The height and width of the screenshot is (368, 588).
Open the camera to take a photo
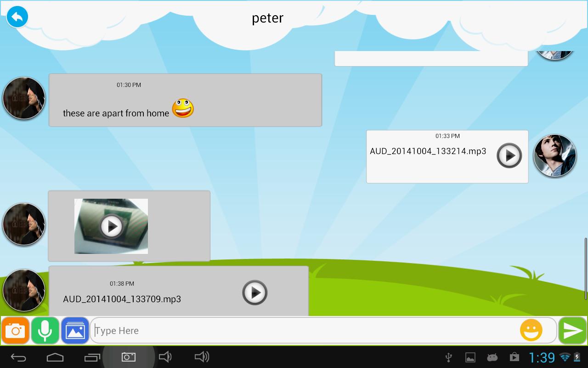click(x=15, y=330)
